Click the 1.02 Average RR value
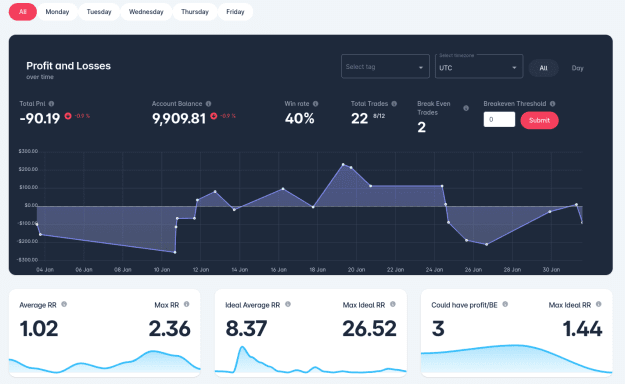The image size is (625, 384). point(39,329)
